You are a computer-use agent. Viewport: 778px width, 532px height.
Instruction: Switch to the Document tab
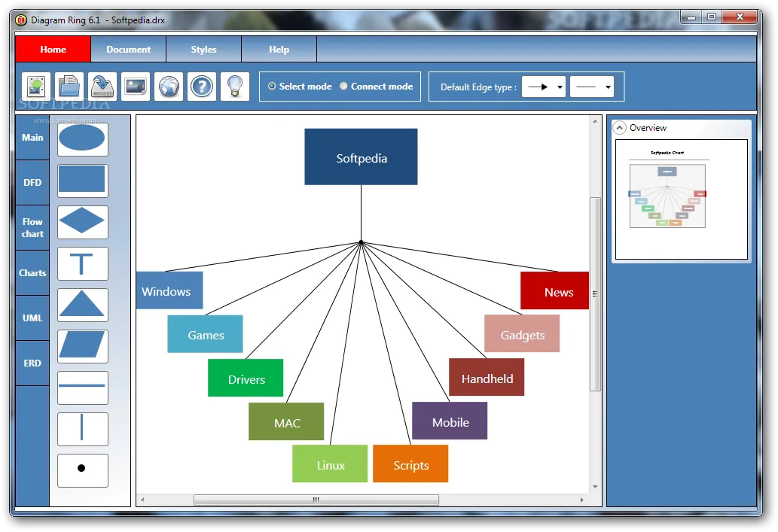click(x=129, y=50)
